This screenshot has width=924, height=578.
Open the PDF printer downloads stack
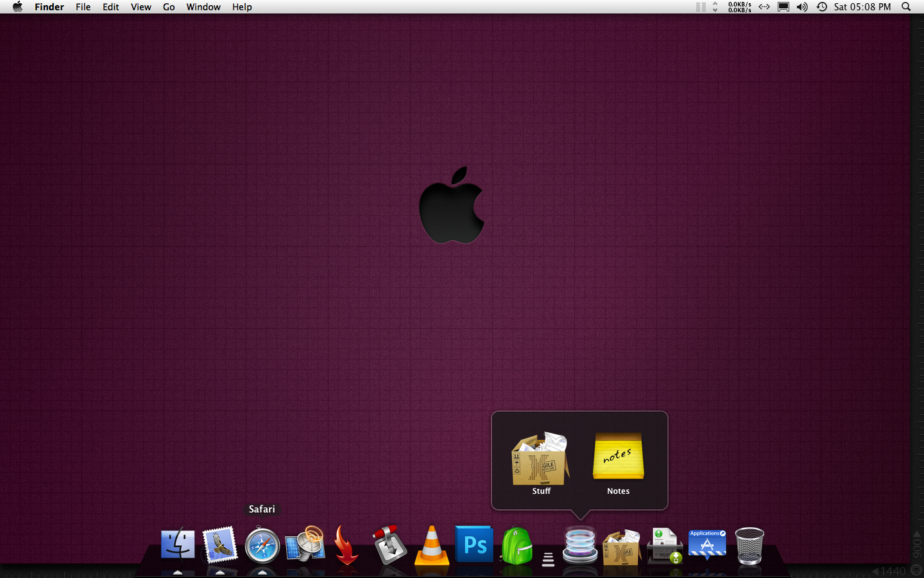(x=665, y=545)
